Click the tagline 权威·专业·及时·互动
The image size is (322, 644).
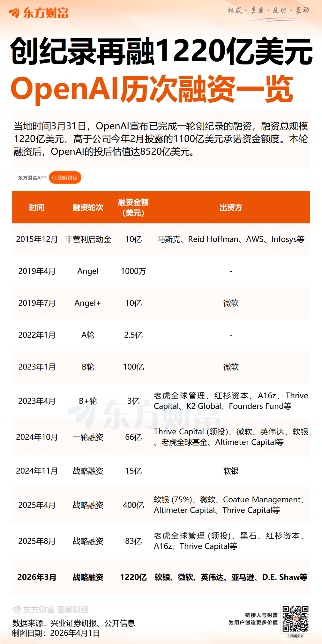(x=268, y=11)
